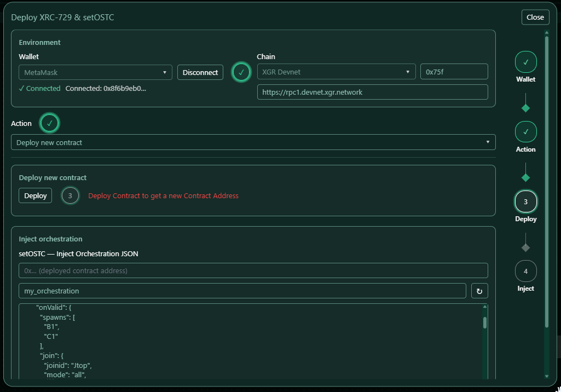Click the chain ID field 0x75f

(x=454, y=72)
